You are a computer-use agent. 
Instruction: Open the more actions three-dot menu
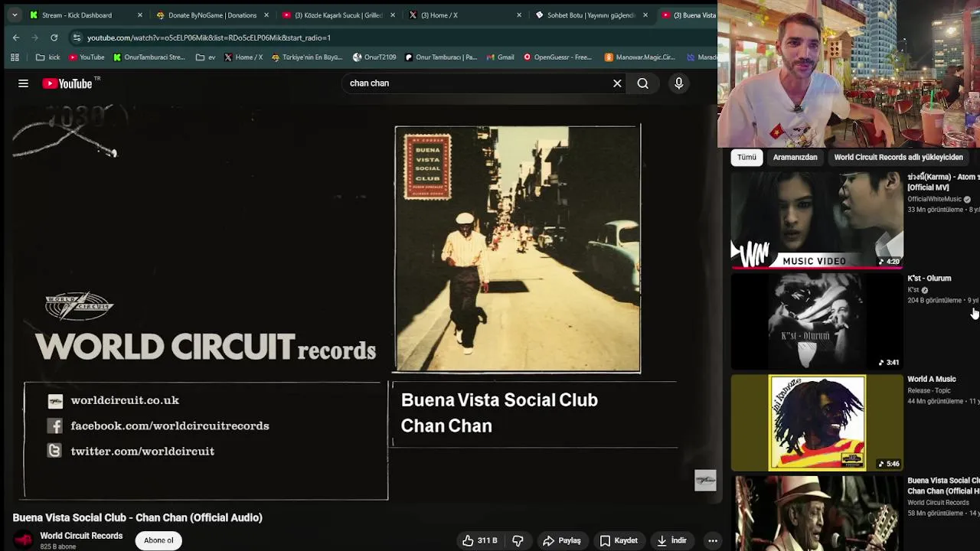pos(713,540)
